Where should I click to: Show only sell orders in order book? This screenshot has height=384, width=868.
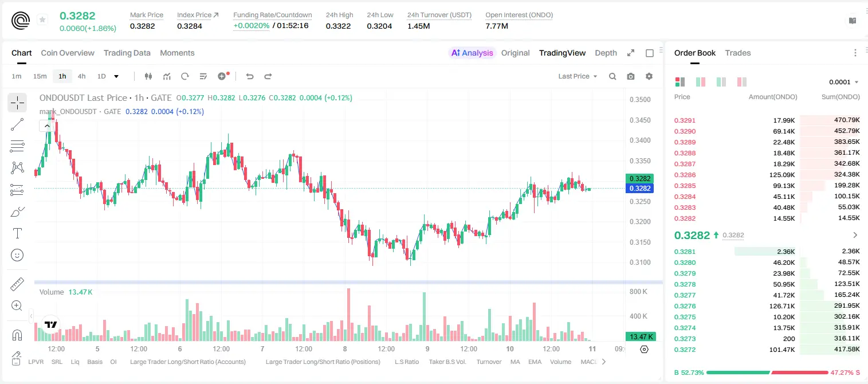[x=742, y=82]
